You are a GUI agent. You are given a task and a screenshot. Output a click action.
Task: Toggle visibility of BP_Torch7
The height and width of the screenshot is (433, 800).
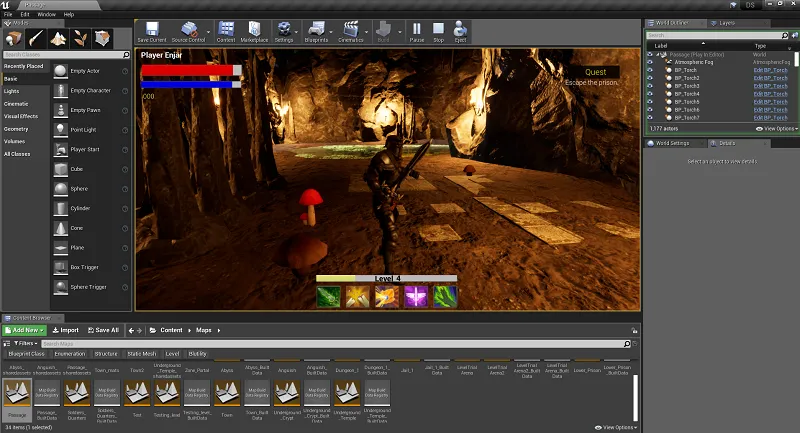tap(649, 117)
